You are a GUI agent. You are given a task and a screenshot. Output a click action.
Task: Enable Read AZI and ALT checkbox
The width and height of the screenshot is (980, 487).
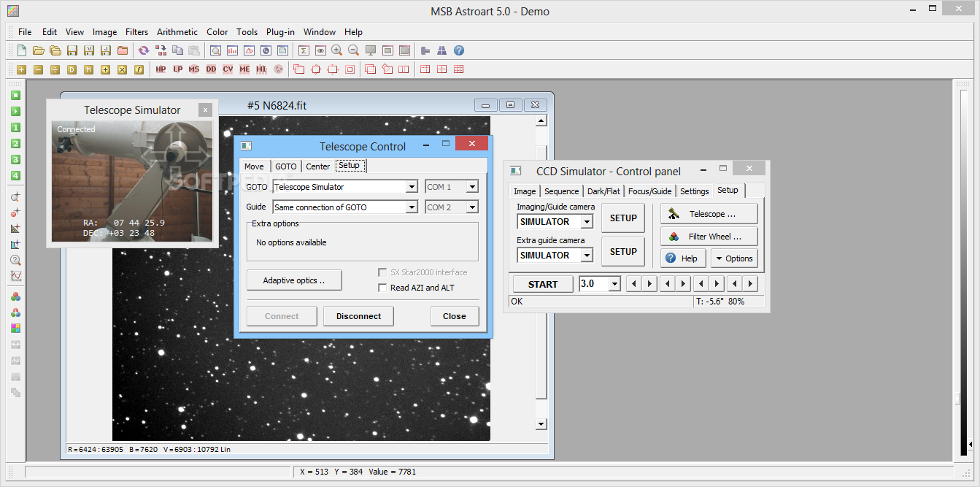[382, 288]
